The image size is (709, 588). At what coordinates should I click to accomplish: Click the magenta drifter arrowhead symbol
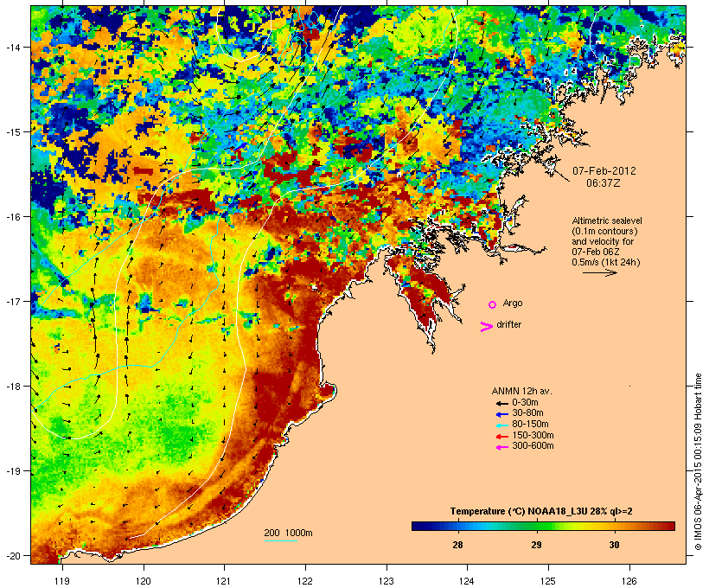[x=486, y=327]
